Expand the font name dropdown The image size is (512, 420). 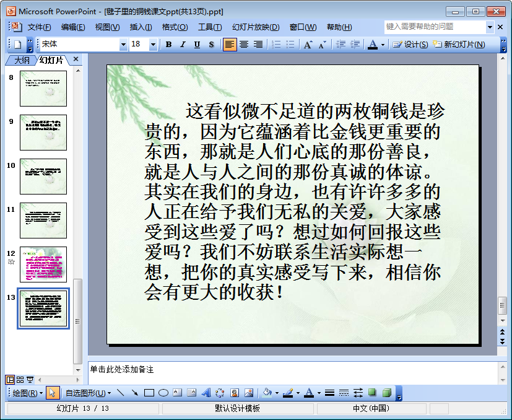point(123,45)
